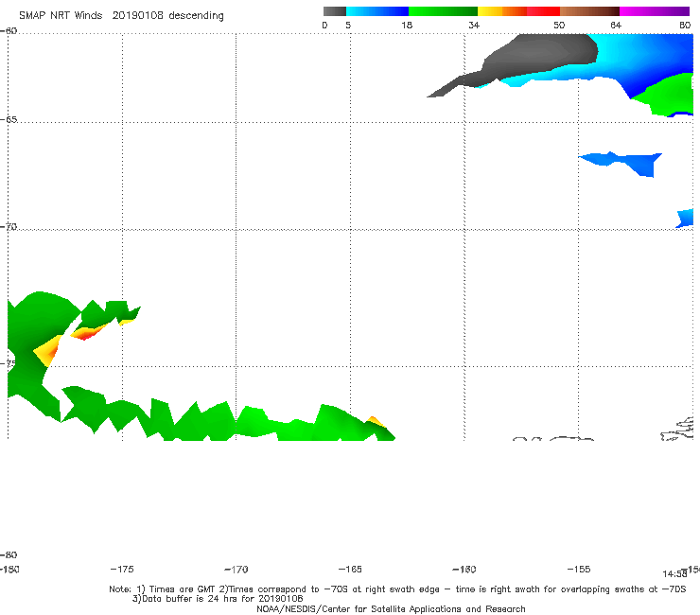Screen dimensions: 700x615
Task: Click the cyan-to-blue segment of the color bar
Action: [x=377, y=11]
